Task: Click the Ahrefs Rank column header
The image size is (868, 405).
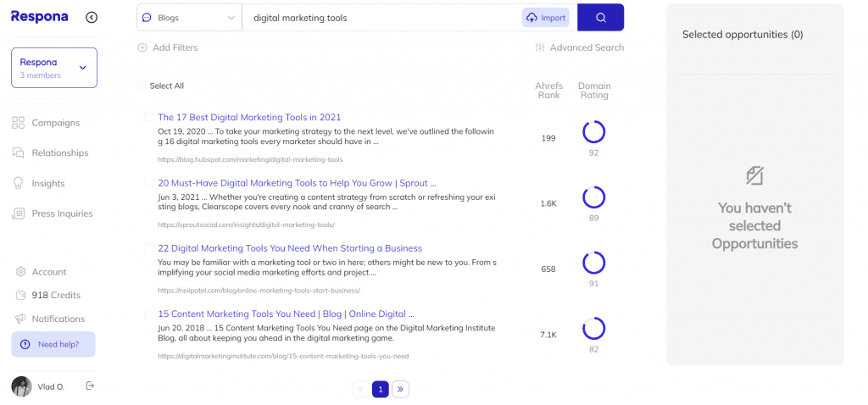Action: point(548,90)
